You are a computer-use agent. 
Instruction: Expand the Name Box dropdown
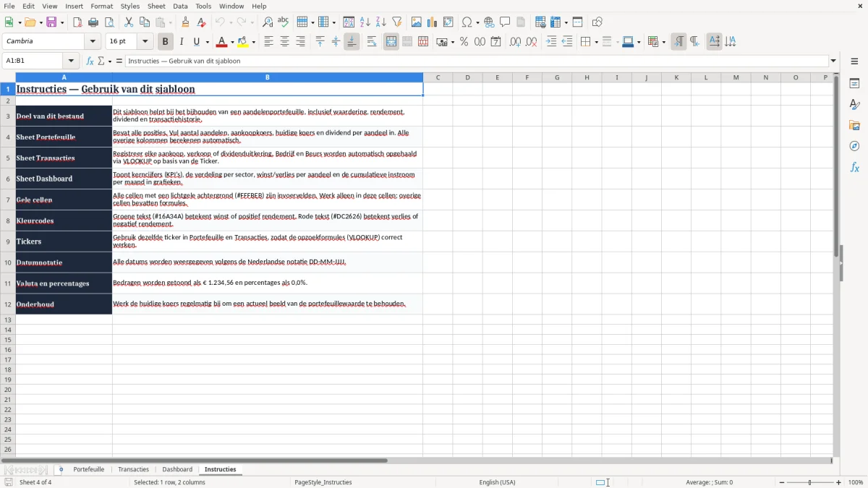tap(71, 61)
